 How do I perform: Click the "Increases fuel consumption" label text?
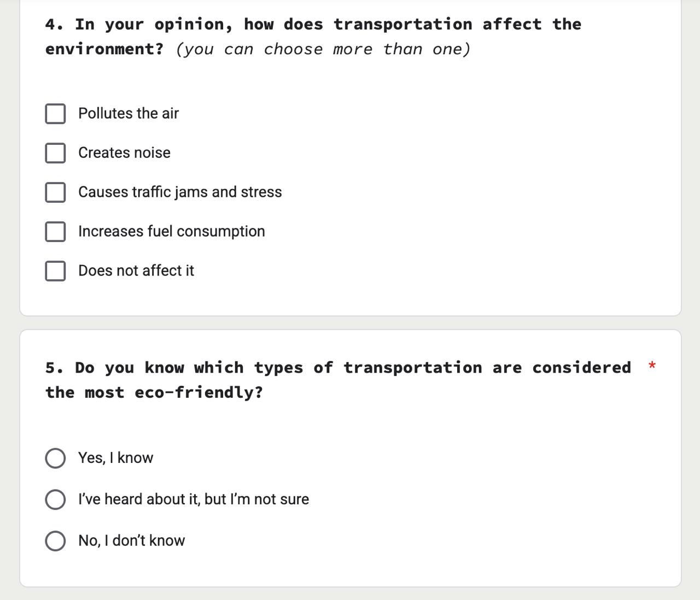[171, 232]
